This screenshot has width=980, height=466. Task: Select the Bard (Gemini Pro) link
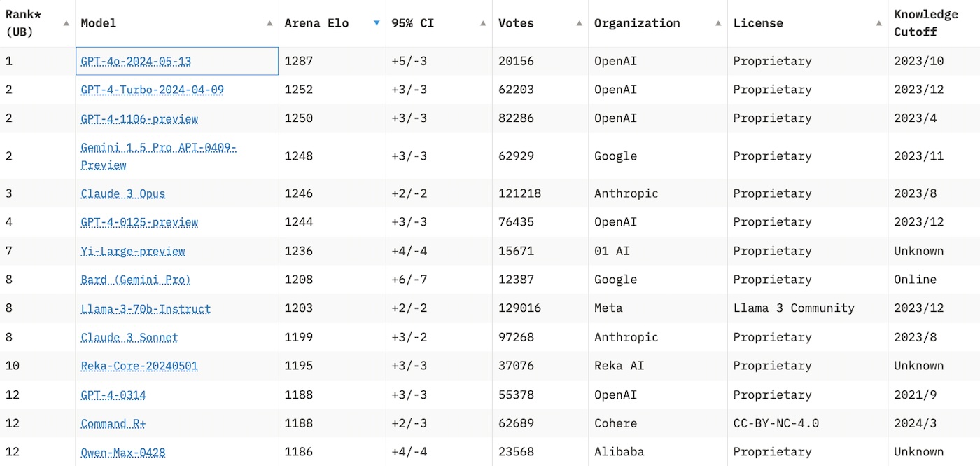tap(136, 280)
